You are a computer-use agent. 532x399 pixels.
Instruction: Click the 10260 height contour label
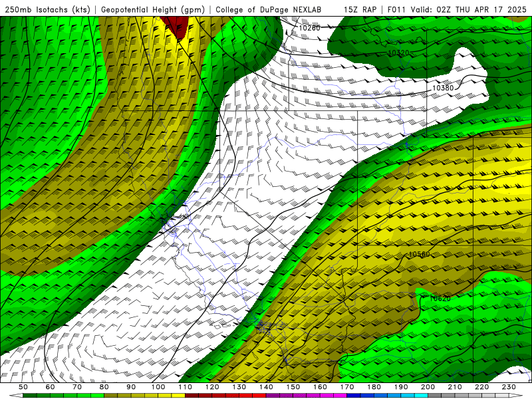tap(309, 28)
